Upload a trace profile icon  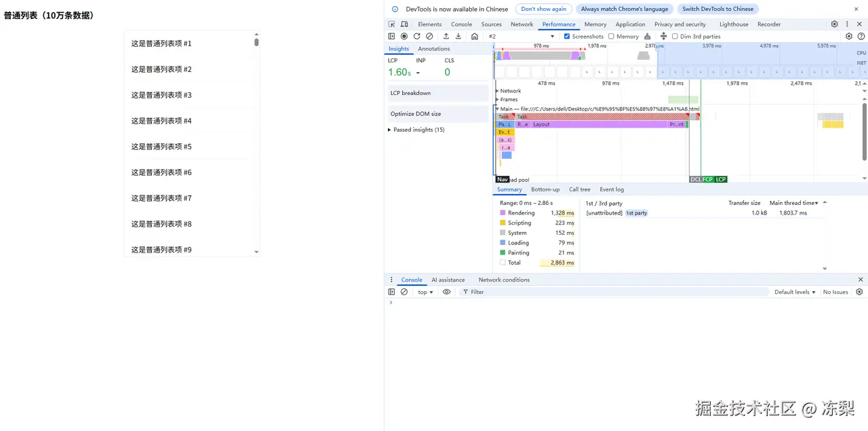(446, 37)
